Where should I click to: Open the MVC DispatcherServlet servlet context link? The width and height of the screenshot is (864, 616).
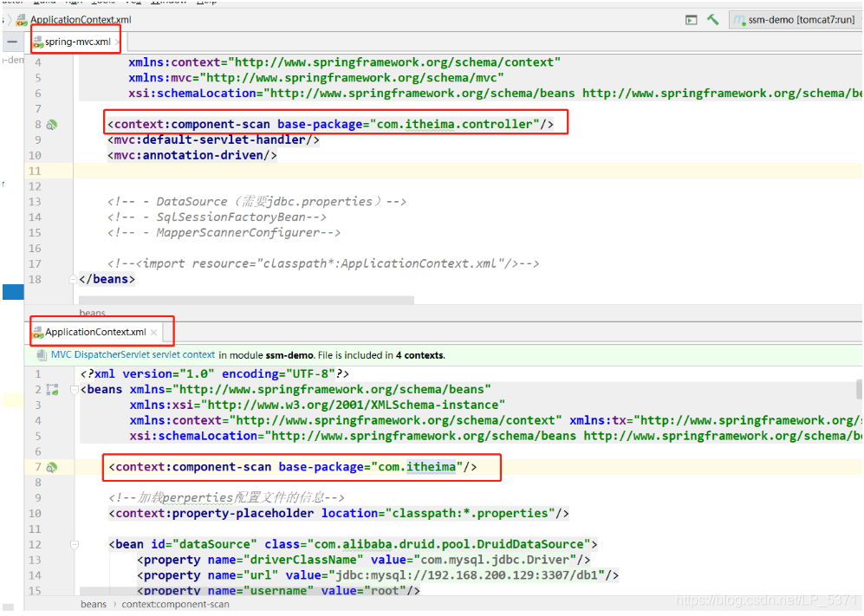pos(133,355)
